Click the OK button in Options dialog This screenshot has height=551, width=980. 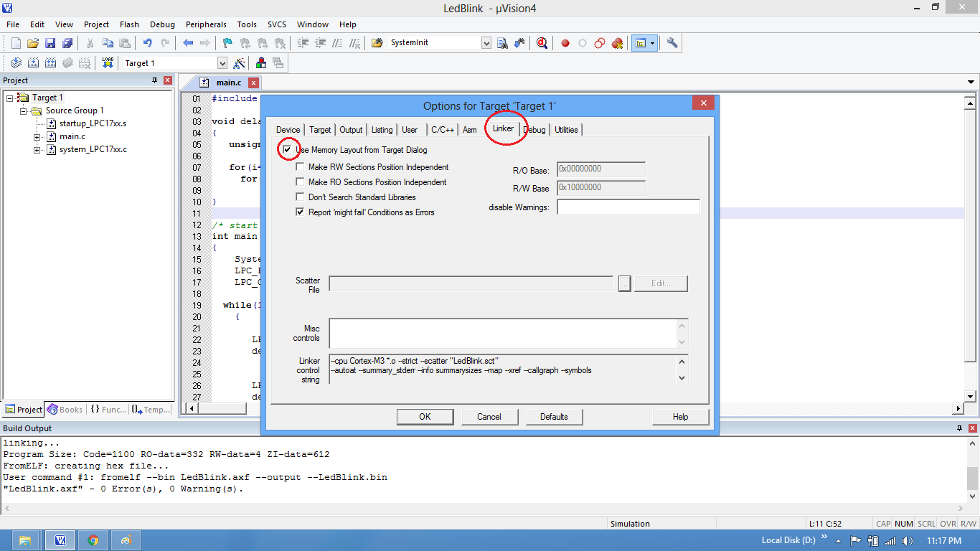pyautogui.click(x=425, y=417)
